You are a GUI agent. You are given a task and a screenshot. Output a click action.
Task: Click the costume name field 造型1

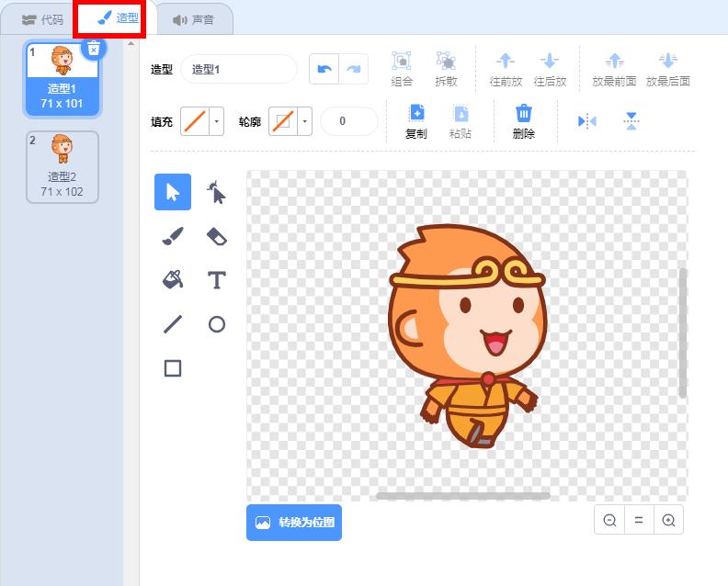point(239,69)
